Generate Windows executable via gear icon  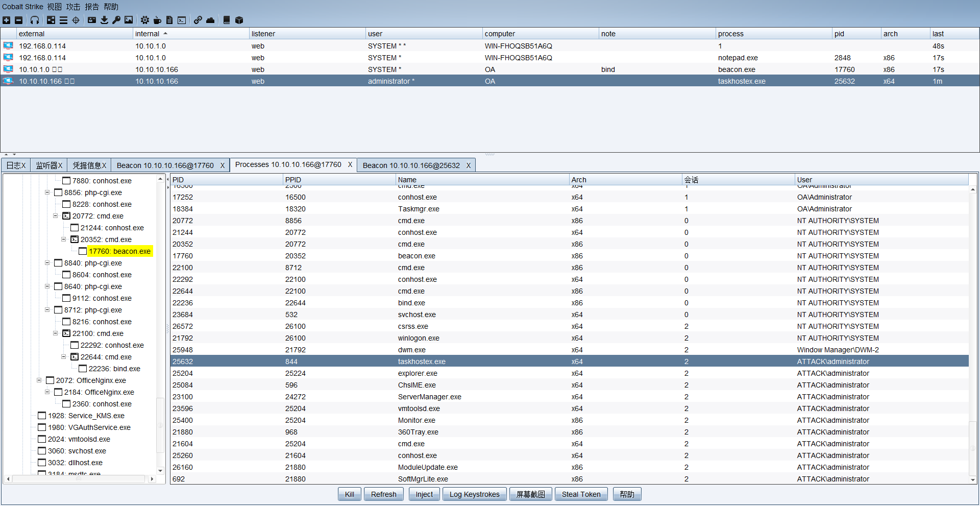click(x=145, y=20)
